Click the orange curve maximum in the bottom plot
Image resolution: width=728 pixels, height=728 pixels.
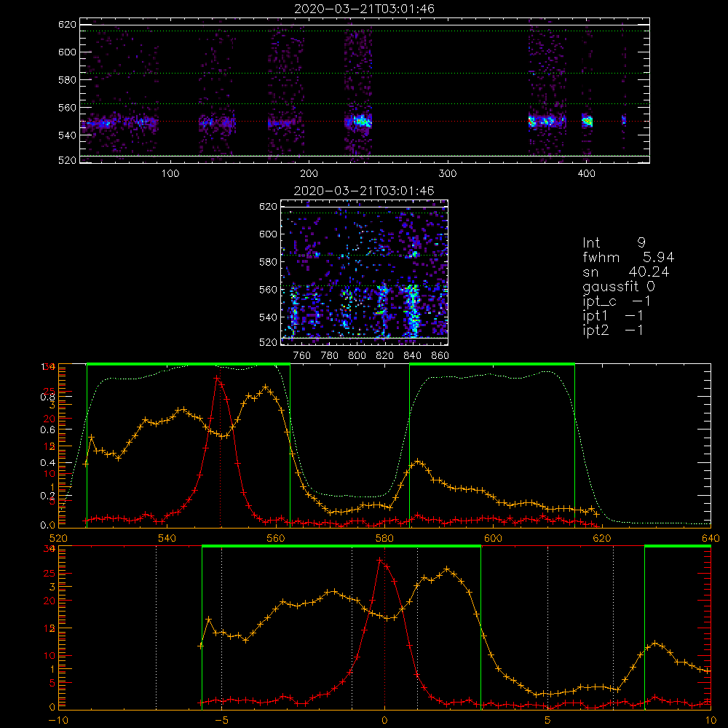click(x=447, y=569)
